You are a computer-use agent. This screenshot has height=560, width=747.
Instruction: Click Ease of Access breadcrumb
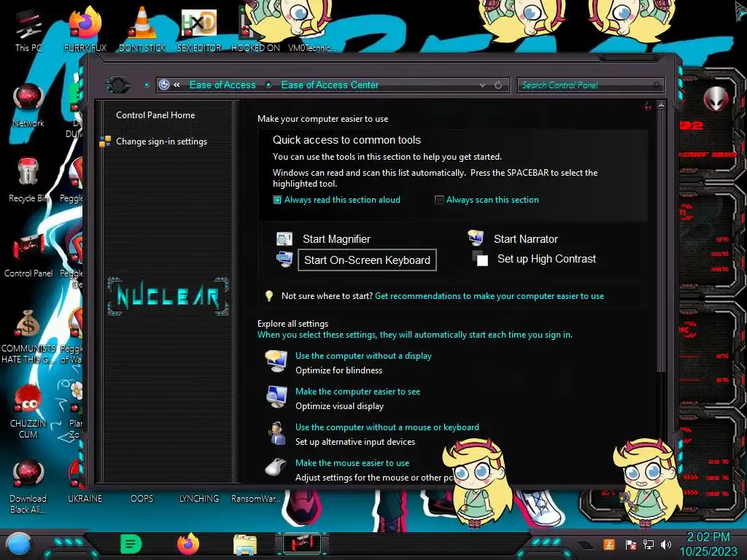[x=222, y=85]
